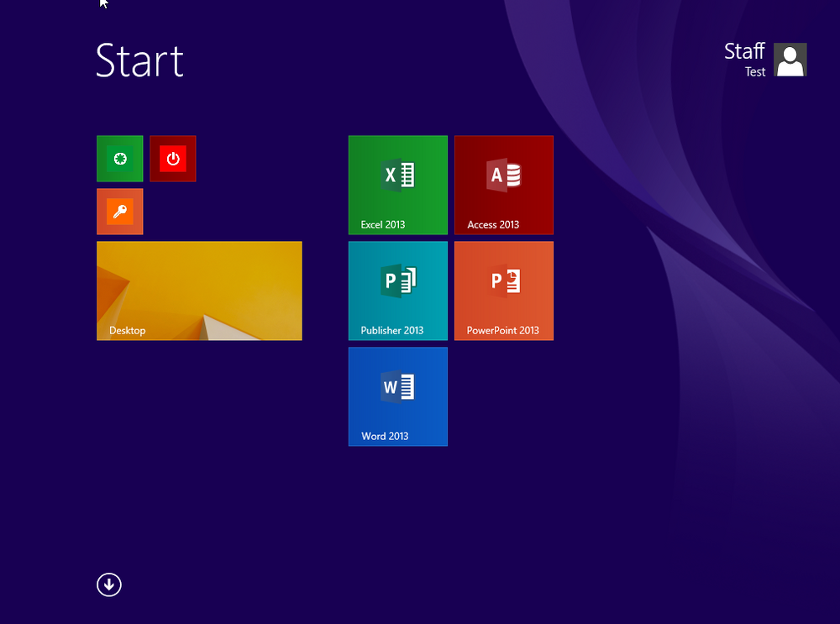Viewport: 840px width, 624px height.
Task: Open Publisher 2013 from its teal tile icon
Action: tap(399, 281)
